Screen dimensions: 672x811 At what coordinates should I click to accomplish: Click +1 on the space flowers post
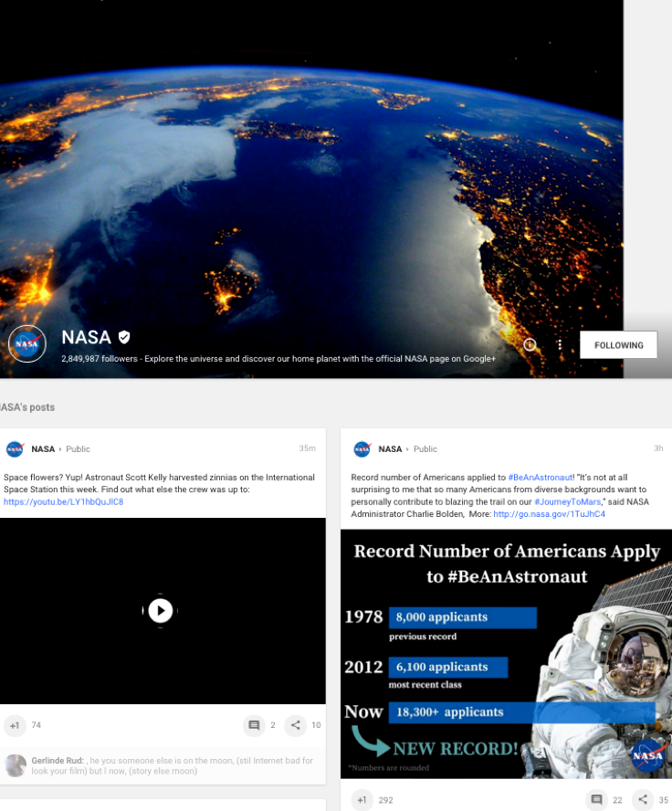(x=15, y=725)
